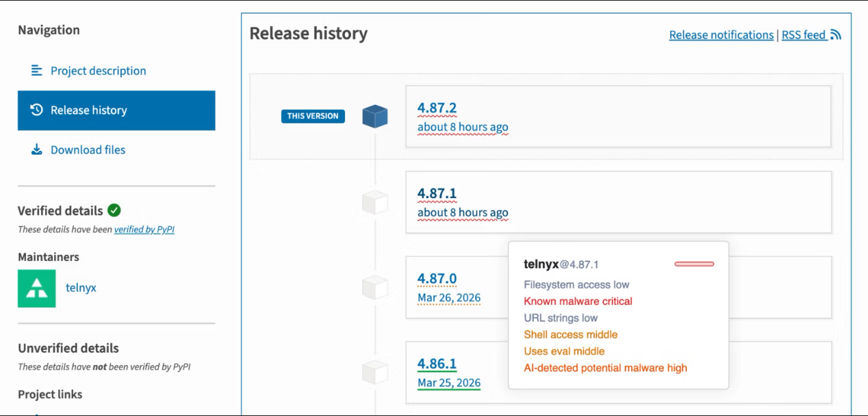The image size is (868, 416).
Task: Click the Download files arrow icon
Action: pos(37,150)
